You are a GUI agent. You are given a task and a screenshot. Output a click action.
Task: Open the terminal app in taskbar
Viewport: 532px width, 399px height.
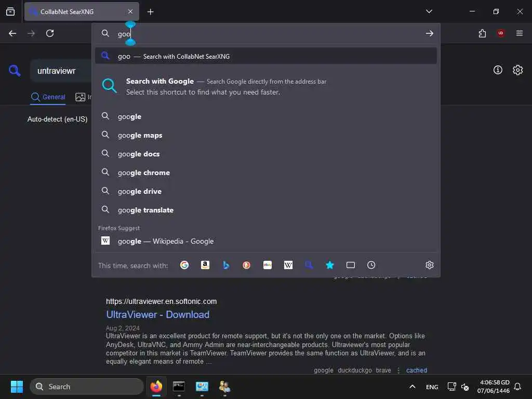(x=179, y=387)
